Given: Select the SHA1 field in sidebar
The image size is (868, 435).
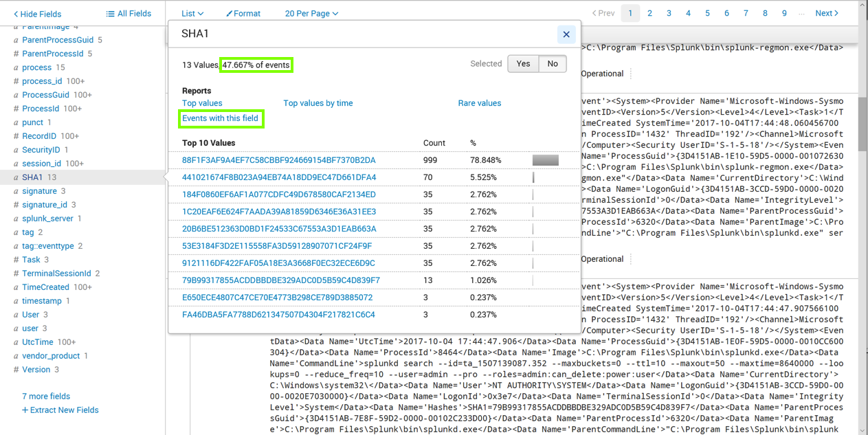Looking at the screenshot, I should click(32, 177).
